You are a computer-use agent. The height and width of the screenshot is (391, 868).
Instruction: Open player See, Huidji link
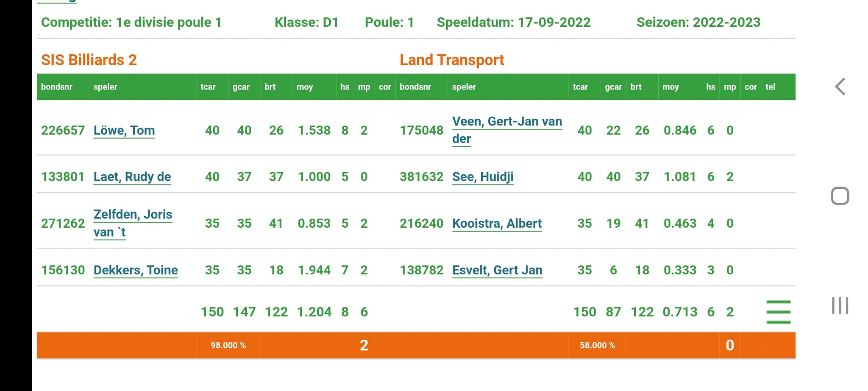tap(483, 176)
